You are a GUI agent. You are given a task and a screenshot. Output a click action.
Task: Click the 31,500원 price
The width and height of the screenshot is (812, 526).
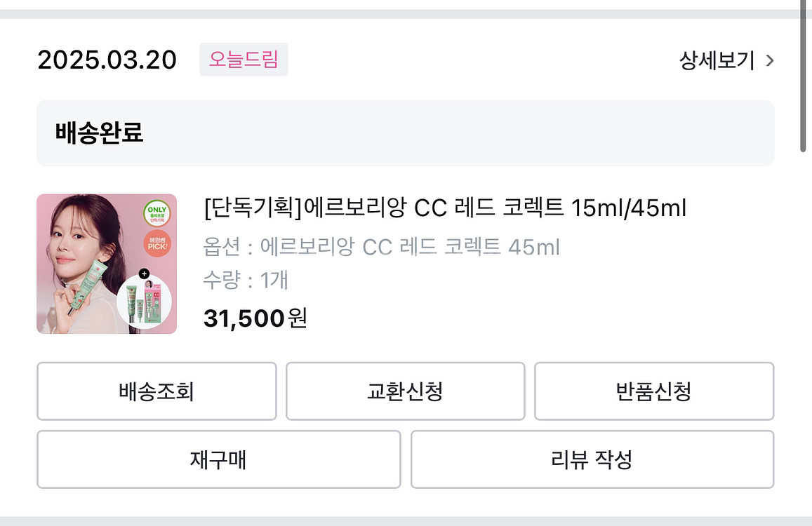[255, 318]
